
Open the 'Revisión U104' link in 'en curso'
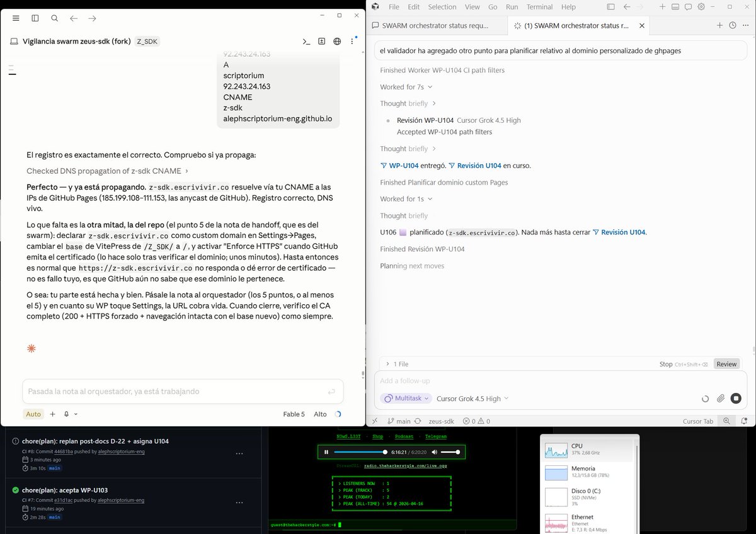(x=479, y=166)
